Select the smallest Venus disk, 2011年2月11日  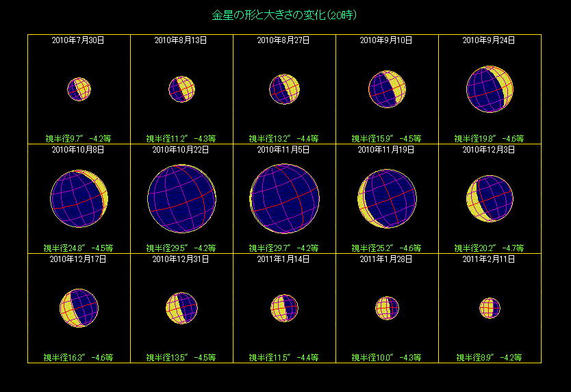pos(490,308)
